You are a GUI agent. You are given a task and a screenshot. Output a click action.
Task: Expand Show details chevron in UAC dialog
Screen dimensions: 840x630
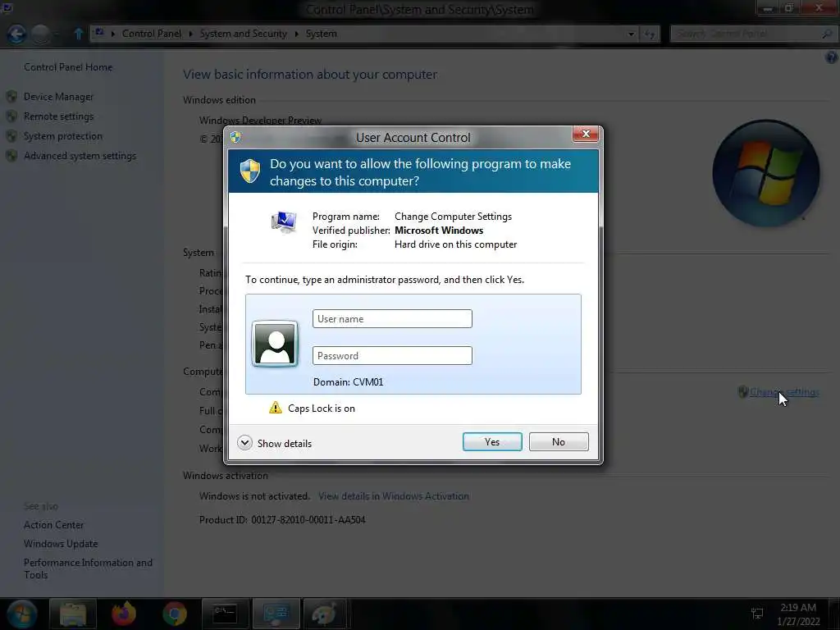pos(244,443)
